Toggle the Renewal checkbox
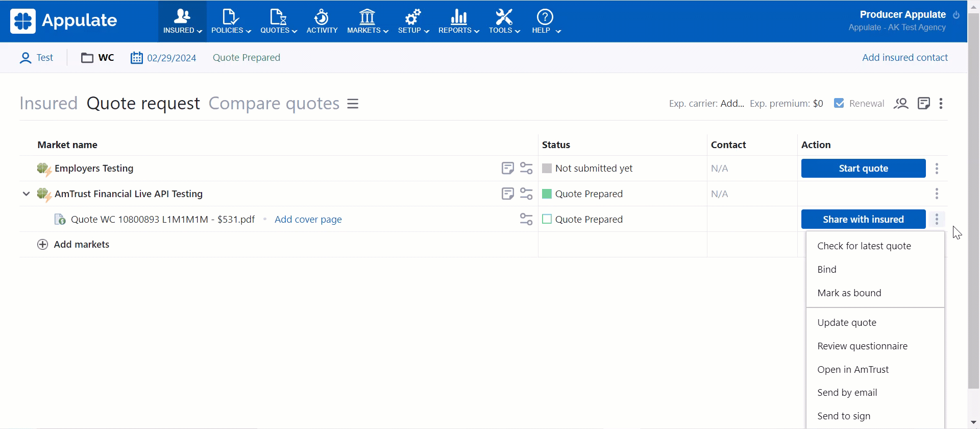Image resolution: width=980 pixels, height=429 pixels. point(839,103)
